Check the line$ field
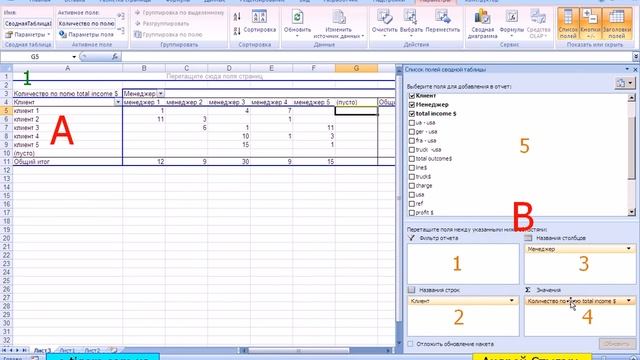The image size is (640, 360). [411, 168]
